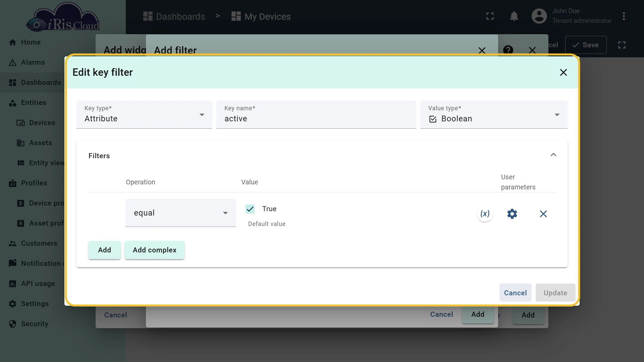The width and height of the screenshot is (644, 362).
Task: Open user parameters gear settings
Action: click(512, 214)
